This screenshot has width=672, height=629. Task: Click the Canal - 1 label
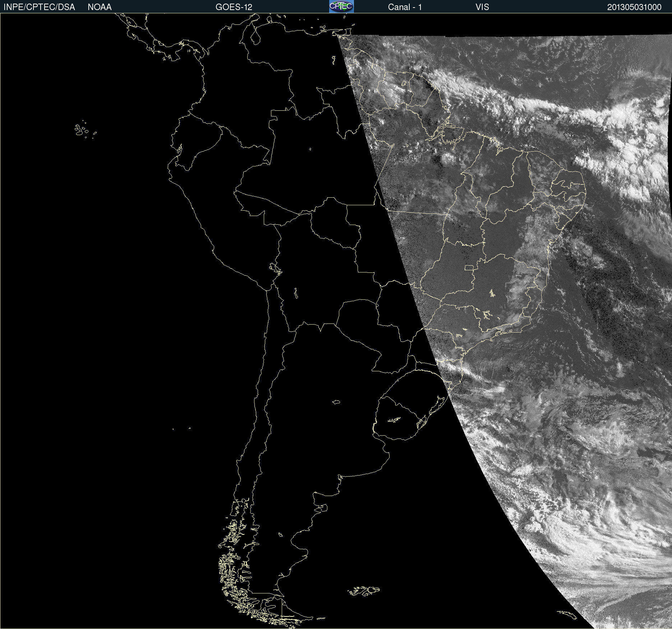(405, 7)
